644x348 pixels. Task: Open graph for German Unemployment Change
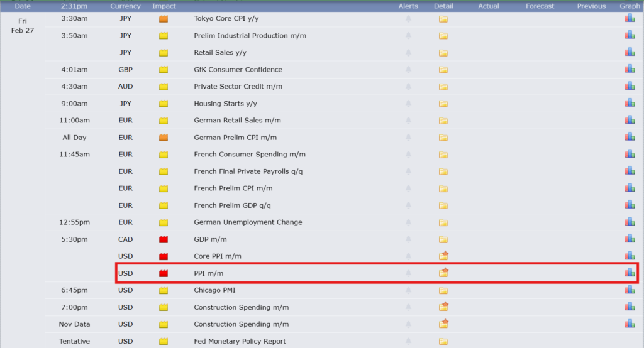click(x=630, y=222)
